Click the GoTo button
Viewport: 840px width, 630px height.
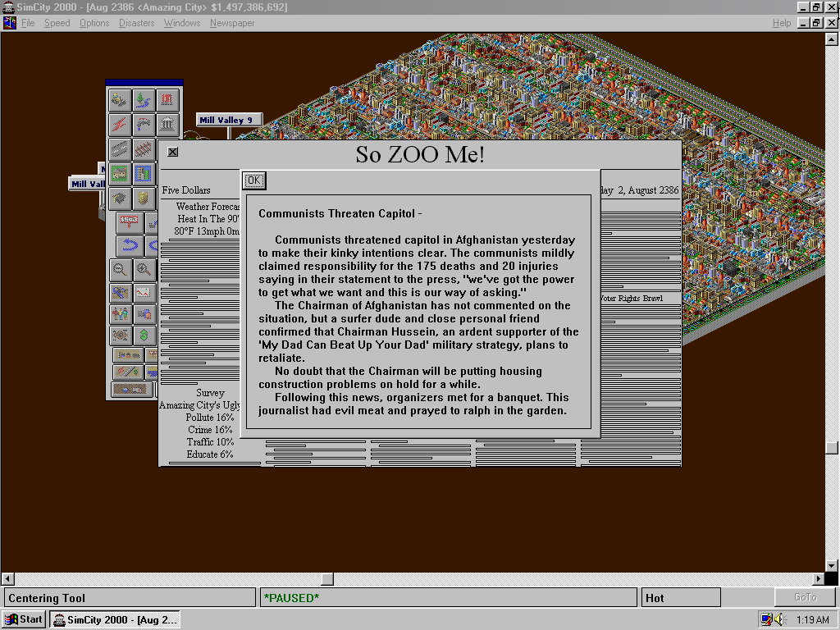tap(806, 597)
